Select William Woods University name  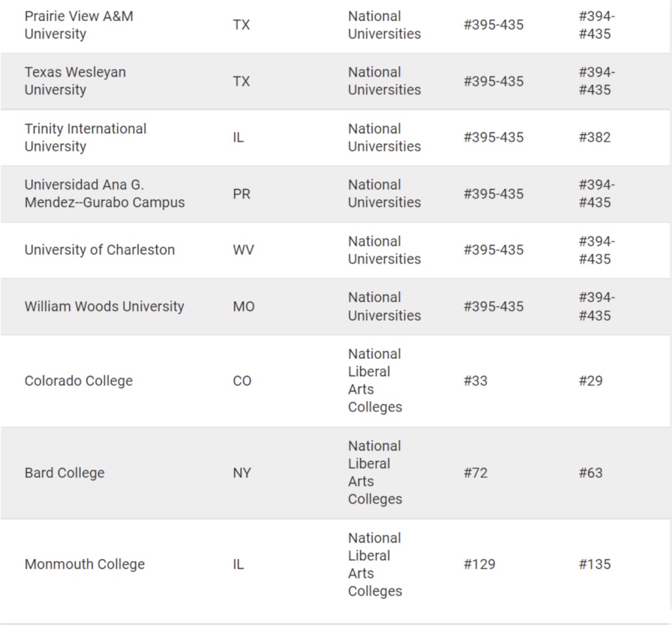[x=104, y=307]
